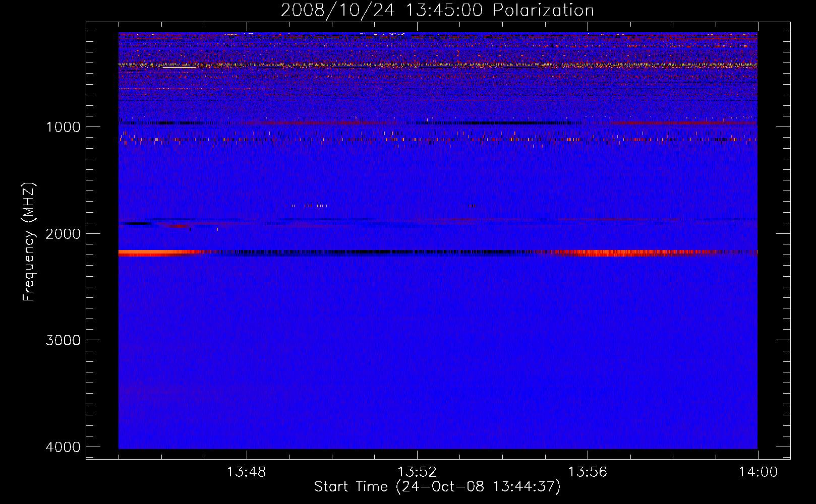Select the 2000 frequency tick label

coord(63,234)
